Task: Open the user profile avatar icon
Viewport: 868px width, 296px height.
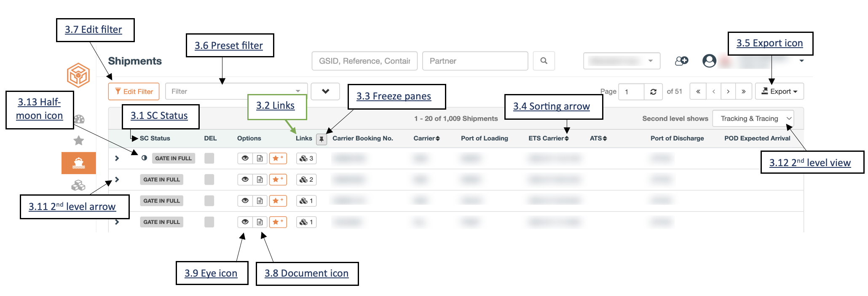Action: [x=709, y=61]
